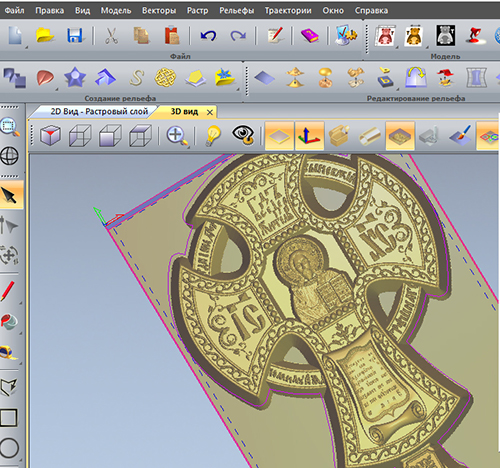Click the golden mushroom-shaped sculpt icon
Image resolution: width=500 pixels, height=468 pixels.
[325, 78]
